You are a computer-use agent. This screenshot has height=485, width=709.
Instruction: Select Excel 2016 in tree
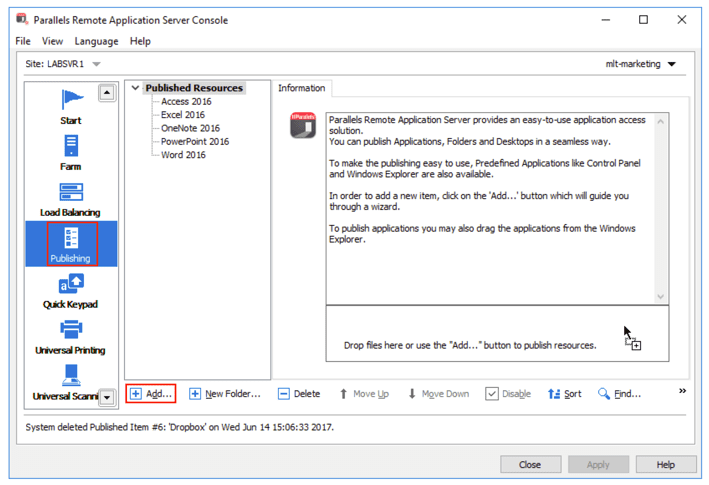pos(183,115)
